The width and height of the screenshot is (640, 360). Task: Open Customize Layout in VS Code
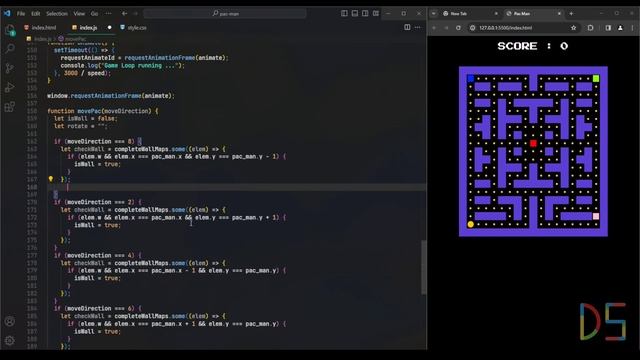tap(376, 13)
